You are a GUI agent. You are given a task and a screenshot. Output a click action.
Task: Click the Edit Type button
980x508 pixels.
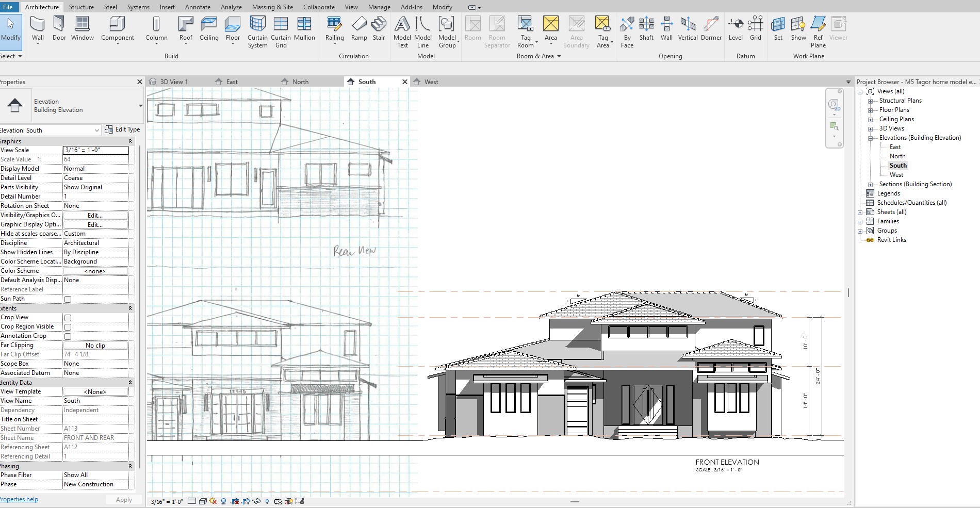click(x=122, y=129)
